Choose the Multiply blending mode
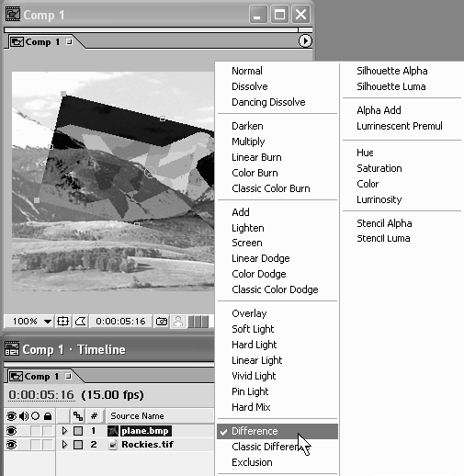The image size is (464, 476). pos(248,142)
